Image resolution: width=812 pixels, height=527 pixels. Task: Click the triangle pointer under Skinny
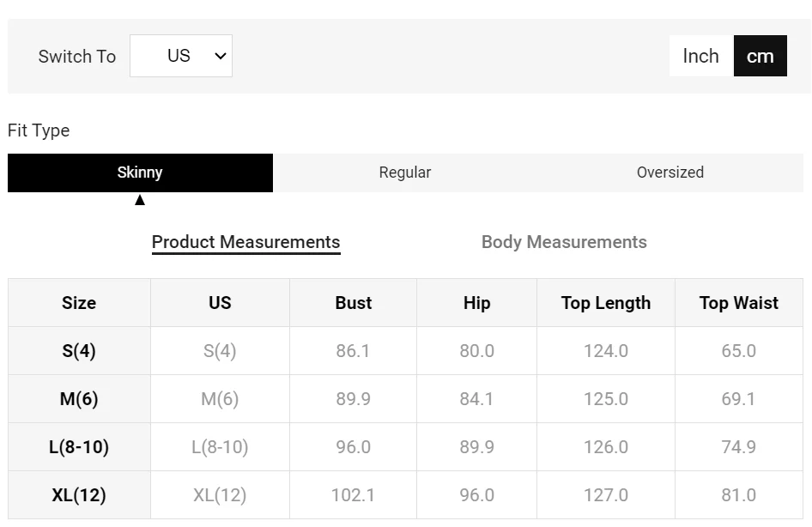tap(140, 200)
